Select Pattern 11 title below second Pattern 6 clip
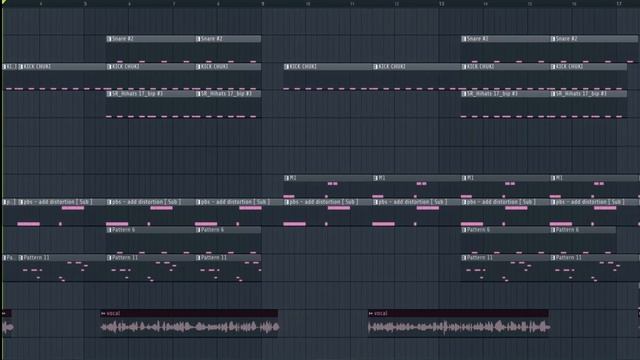 click(x=214, y=258)
